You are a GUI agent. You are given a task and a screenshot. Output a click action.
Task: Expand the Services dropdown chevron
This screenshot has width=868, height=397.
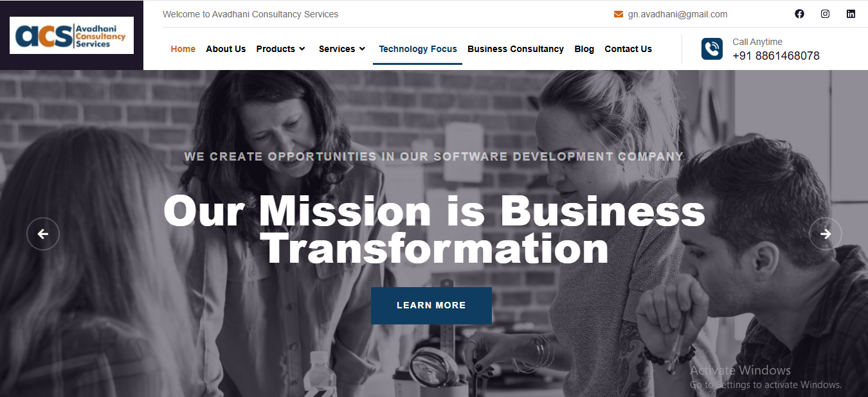click(x=362, y=49)
